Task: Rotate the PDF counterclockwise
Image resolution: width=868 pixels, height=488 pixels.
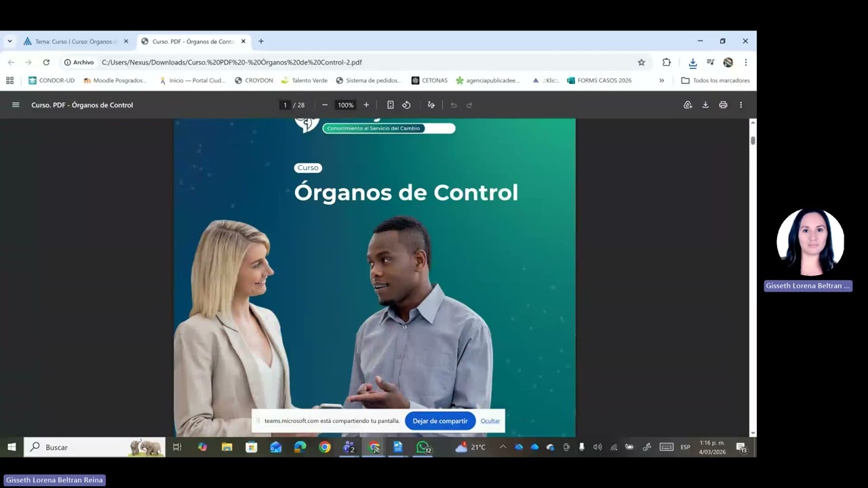Action: [x=406, y=105]
